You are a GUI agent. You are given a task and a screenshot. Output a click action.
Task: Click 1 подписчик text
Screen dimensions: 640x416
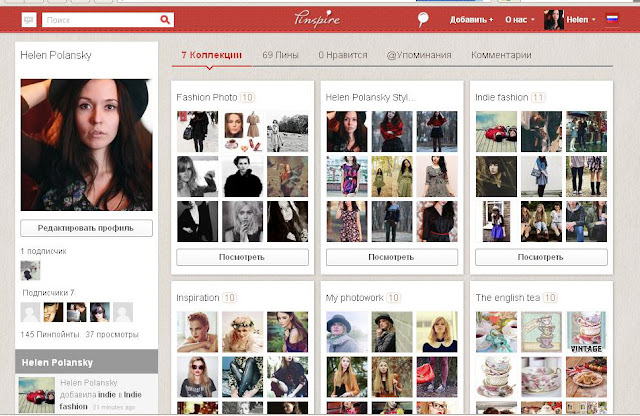point(43,251)
